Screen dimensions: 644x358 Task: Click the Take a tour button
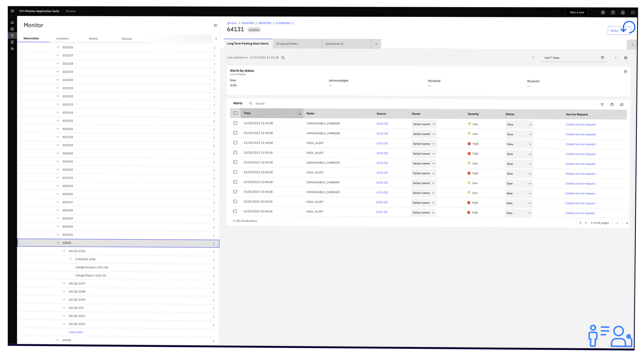click(x=577, y=12)
